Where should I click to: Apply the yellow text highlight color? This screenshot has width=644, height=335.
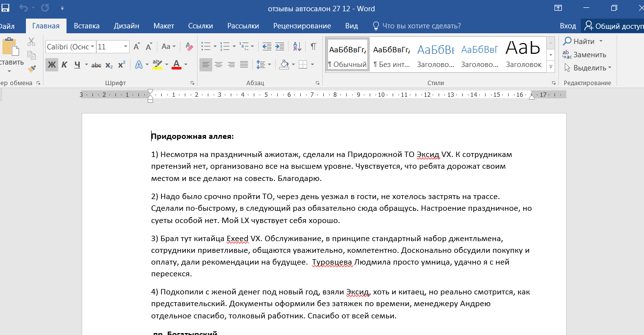(x=157, y=65)
